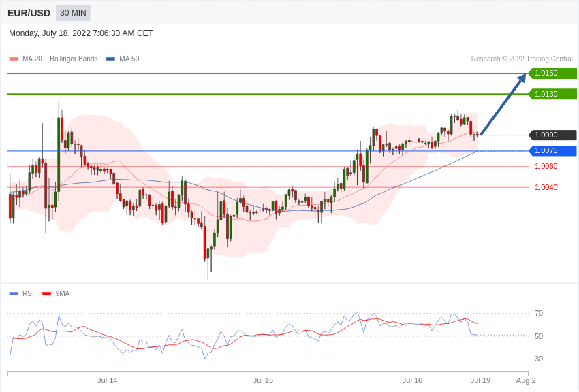Toggle the RSI legend entry

click(22, 294)
